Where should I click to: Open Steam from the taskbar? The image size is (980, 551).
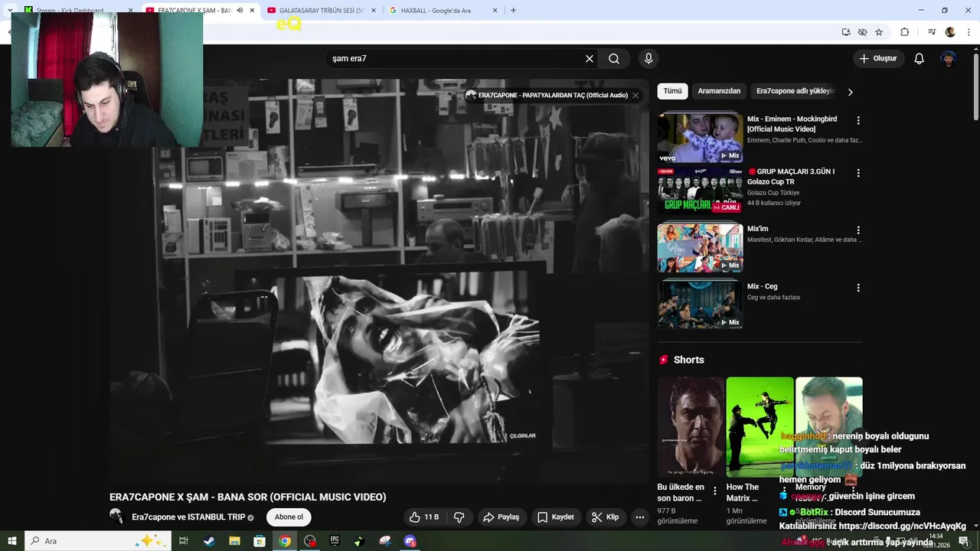[209, 541]
